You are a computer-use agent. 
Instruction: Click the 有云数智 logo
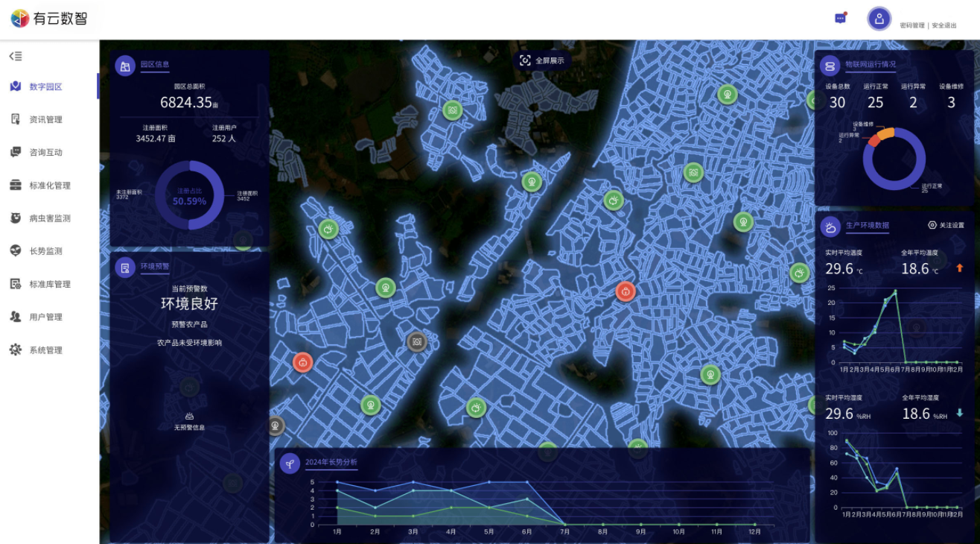[x=49, y=19]
